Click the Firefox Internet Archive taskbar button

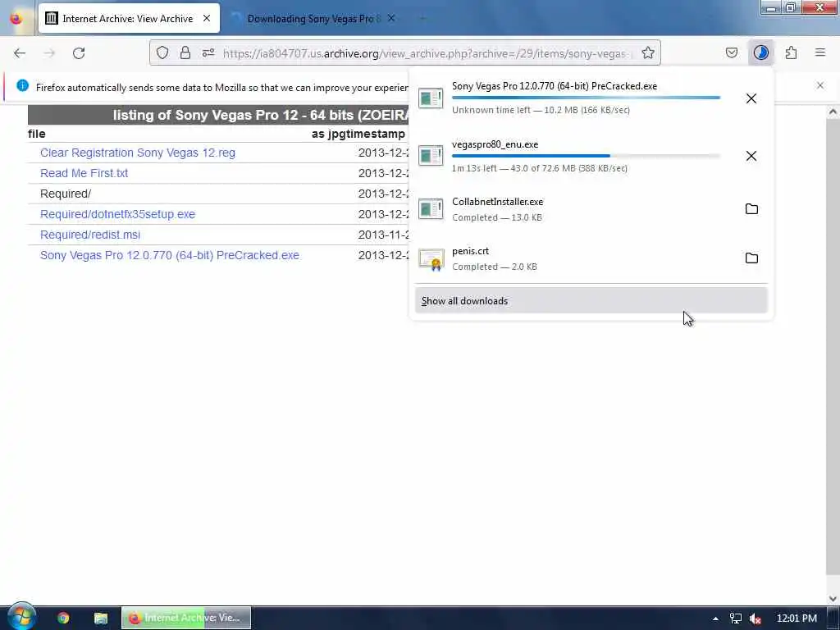186,618
